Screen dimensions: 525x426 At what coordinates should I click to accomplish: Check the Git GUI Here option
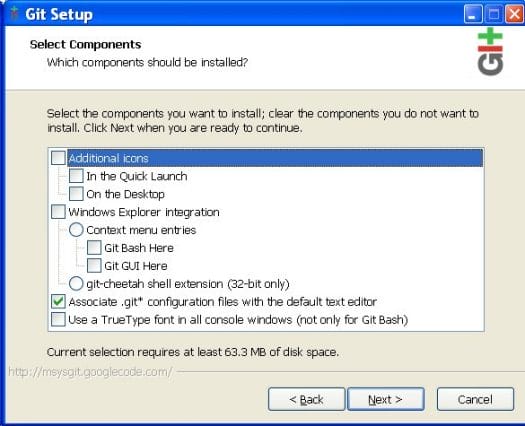tap(94, 266)
